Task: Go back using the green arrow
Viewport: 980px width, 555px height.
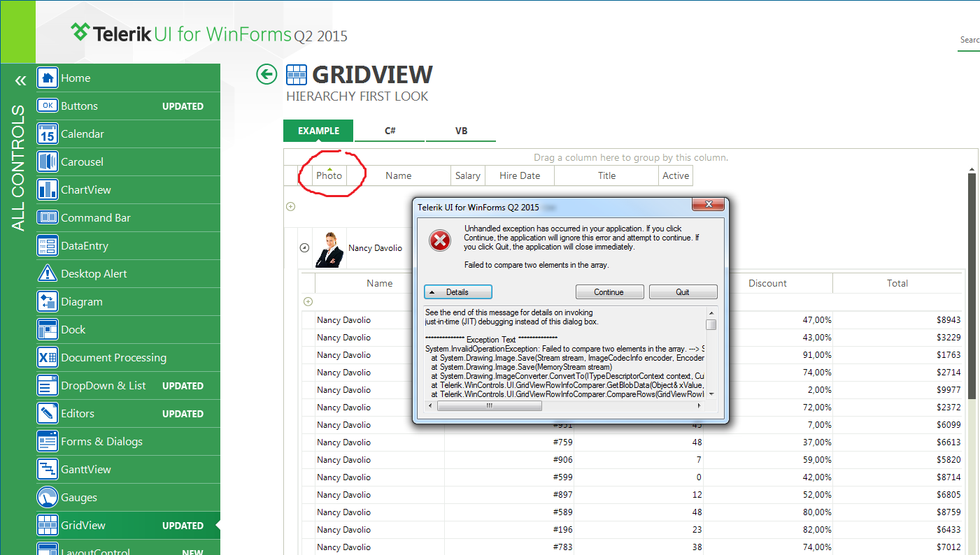Action: [267, 74]
